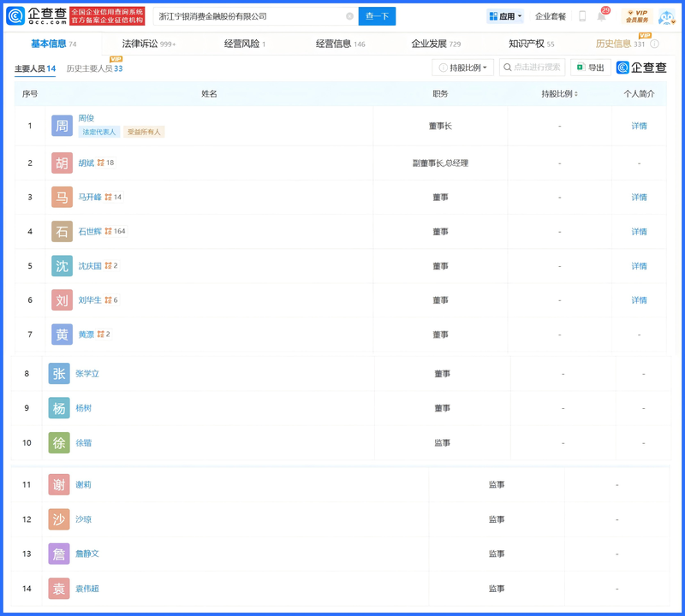Open 详情 link for 周俊
The width and height of the screenshot is (685, 616).
[639, 126]
